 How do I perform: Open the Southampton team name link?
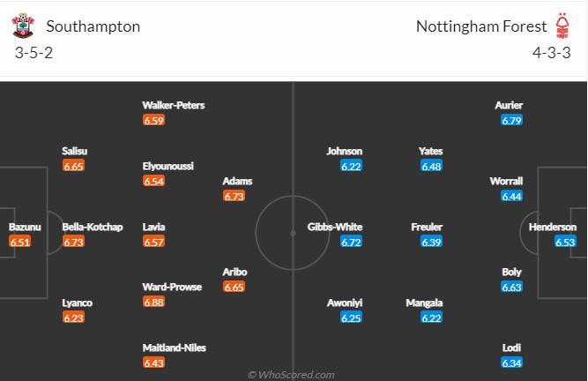click(93, 26)
